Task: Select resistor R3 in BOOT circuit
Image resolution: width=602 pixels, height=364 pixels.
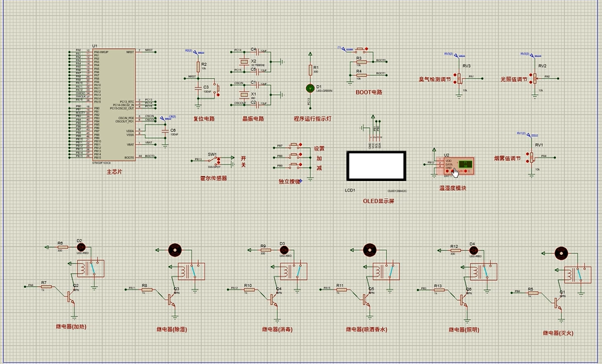Action: [361, 62]
